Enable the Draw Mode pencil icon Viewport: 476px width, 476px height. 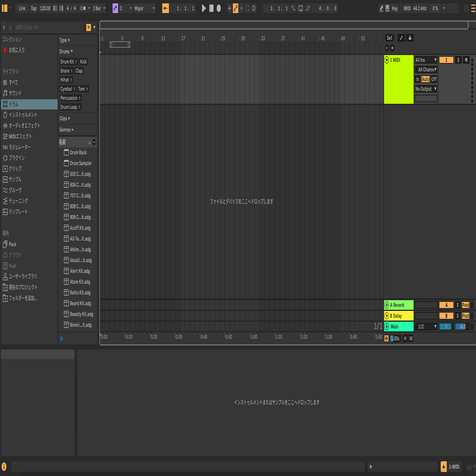(381, 9)
